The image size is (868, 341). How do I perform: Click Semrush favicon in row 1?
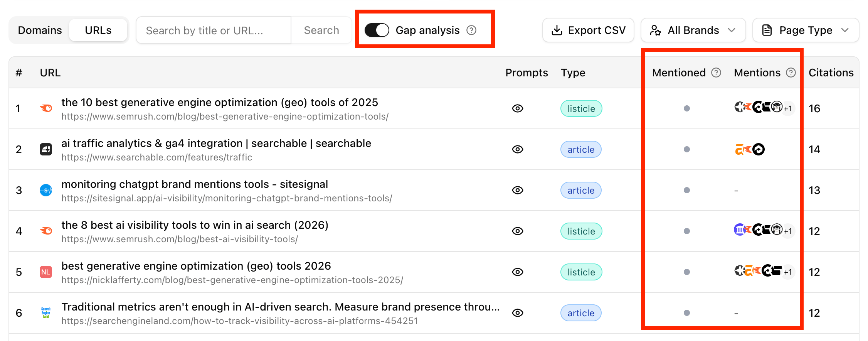46,108
